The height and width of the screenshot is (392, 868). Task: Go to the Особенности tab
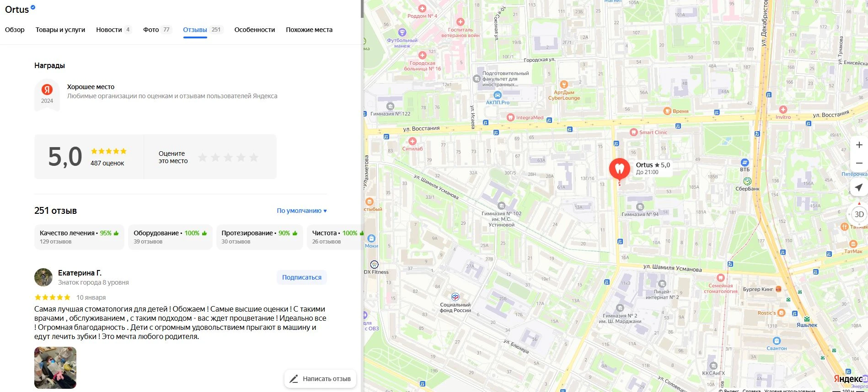[254, 30]
